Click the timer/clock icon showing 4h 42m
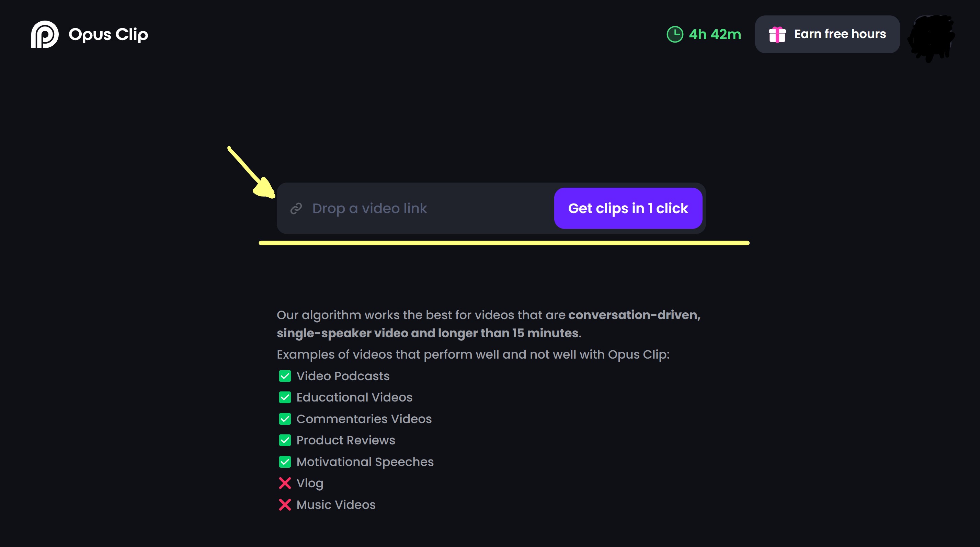Image resolution: width=980 pixels, height=547 pixels. click(x=672, y=34)
